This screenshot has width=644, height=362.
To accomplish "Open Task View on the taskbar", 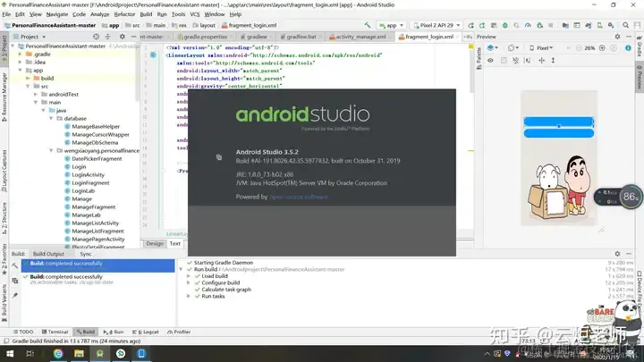I will click(x=30, y=353).
